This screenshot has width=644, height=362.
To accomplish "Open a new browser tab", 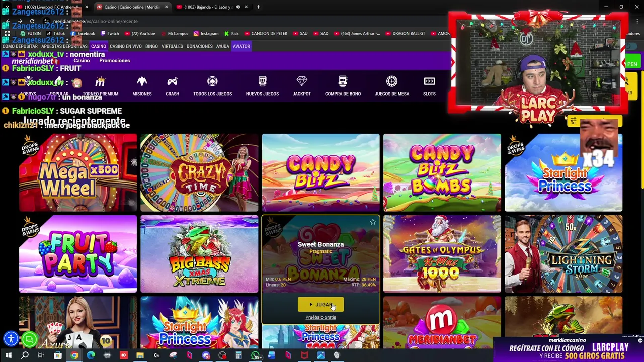I will [x=258, y=7].
